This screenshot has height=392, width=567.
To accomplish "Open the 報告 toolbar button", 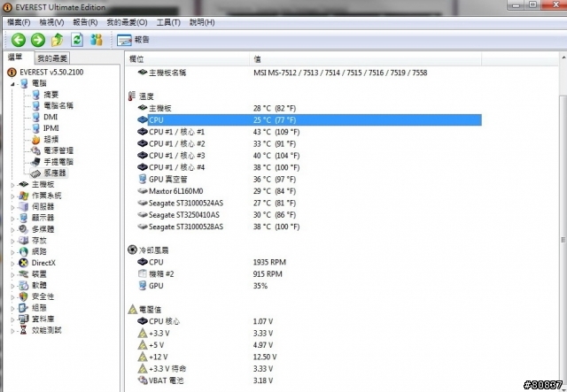I will click(133, 40).
